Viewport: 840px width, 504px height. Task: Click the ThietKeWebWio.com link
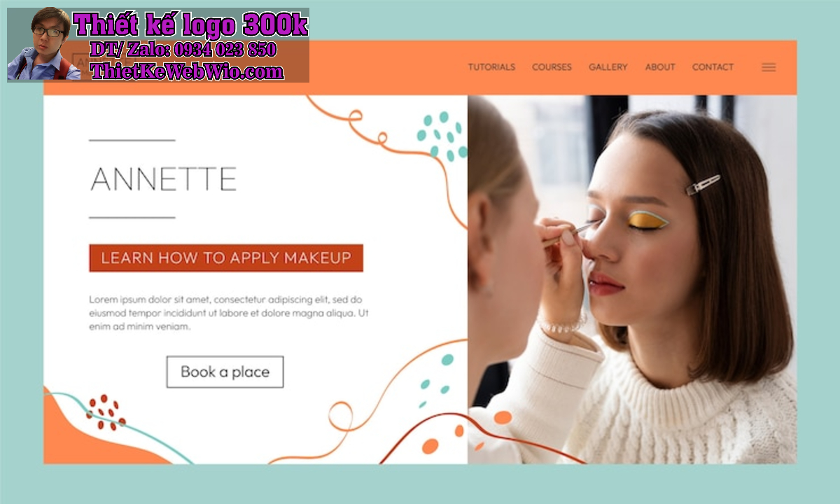187,71
